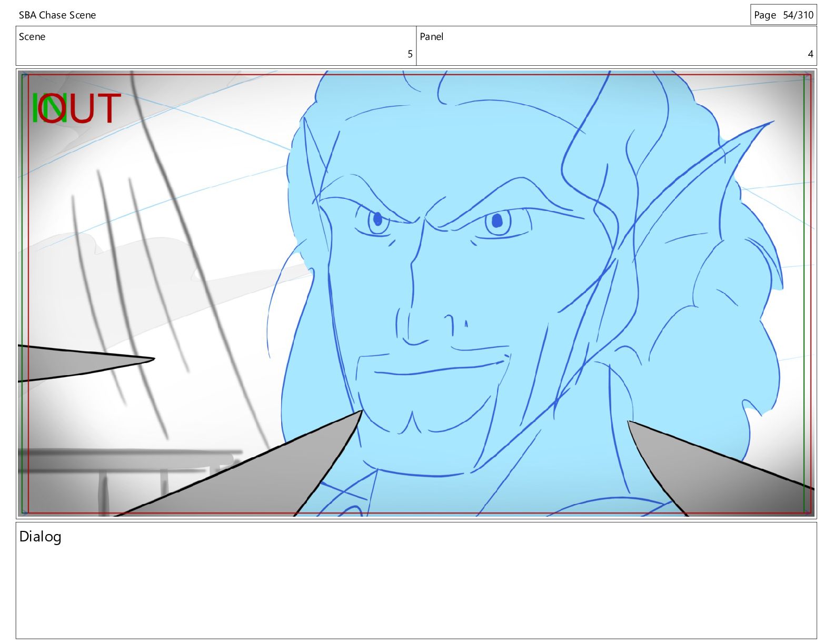The width and height of the screenshot is (834, 644).
Task: Click the empty Dialog text box
Action: click(x=416, y=580)
